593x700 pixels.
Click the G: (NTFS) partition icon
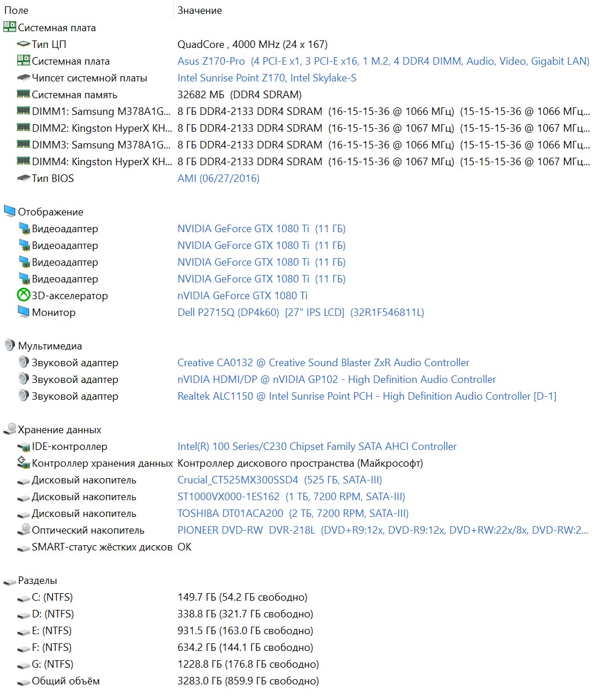[x=24, y=665]
